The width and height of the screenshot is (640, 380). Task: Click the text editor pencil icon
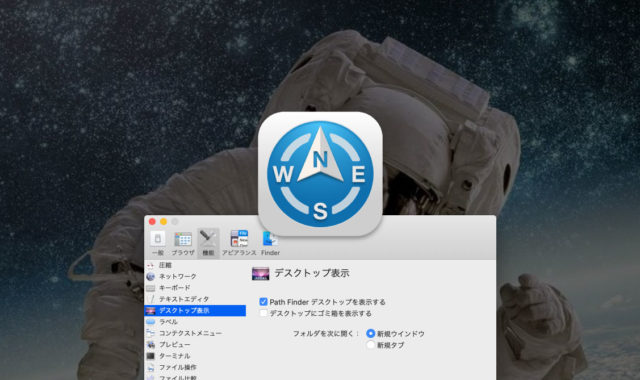pos(151,299)
